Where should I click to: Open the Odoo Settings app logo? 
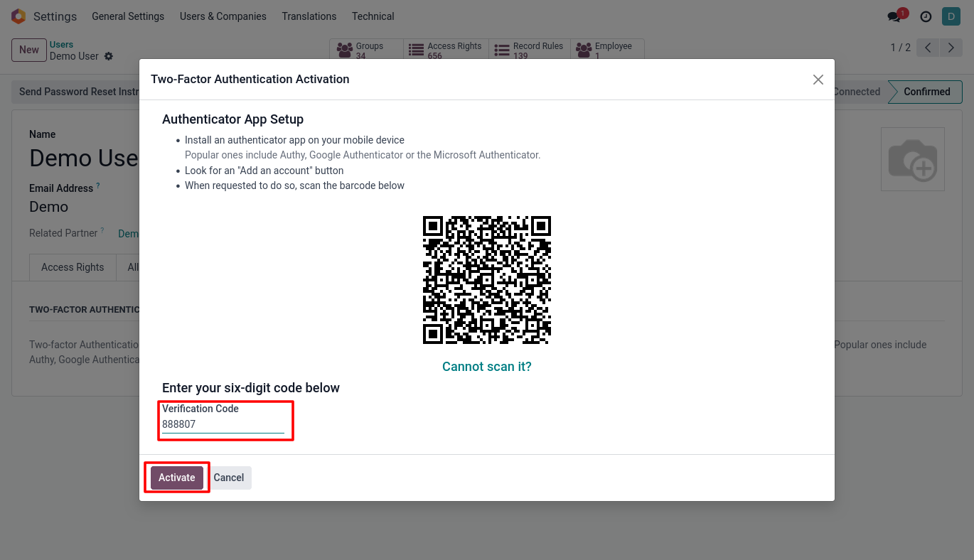tap(18, 16)
